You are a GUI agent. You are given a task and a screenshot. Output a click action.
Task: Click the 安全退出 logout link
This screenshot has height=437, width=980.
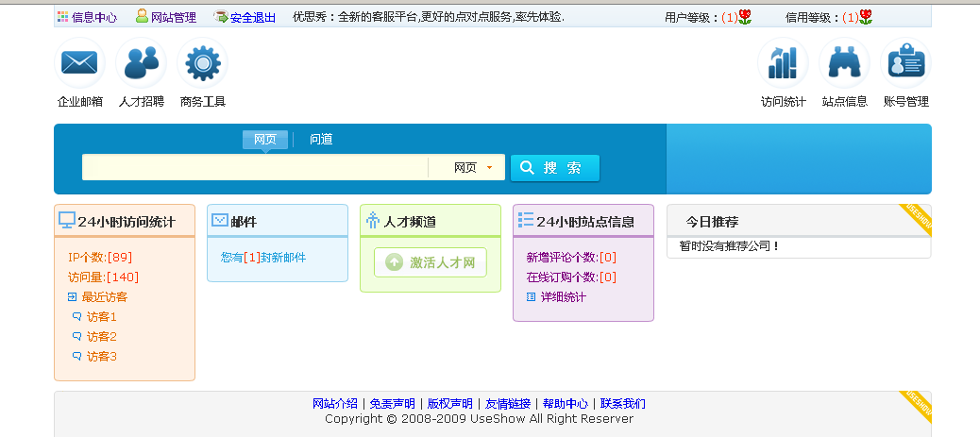point(253,18)
